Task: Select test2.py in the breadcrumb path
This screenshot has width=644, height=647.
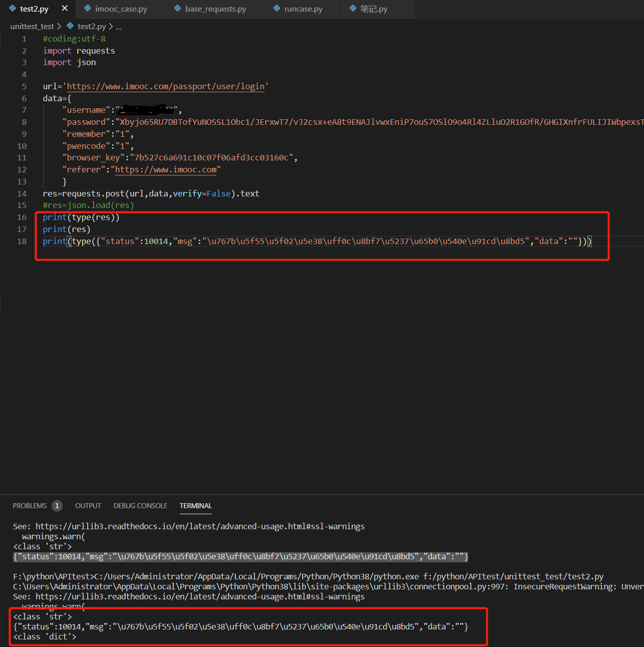Action: pyautogui.click(x=92, y=26)
